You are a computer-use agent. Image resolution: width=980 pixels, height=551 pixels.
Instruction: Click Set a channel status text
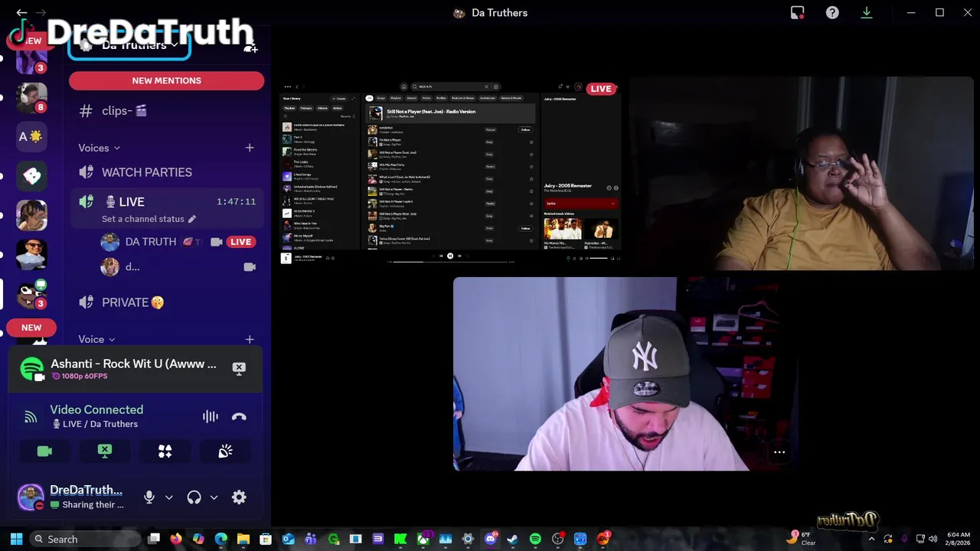coord(143,219)
